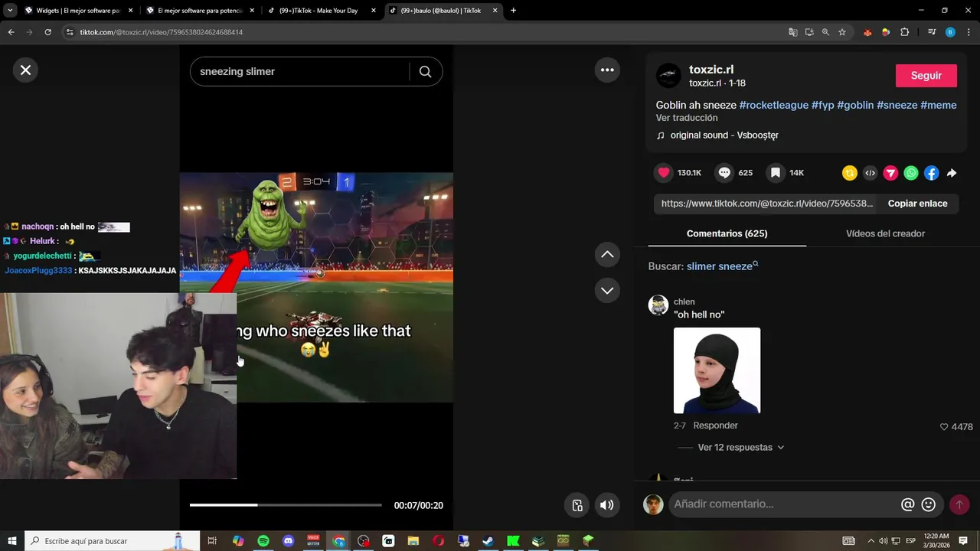This screenshot has height=551, width=980.
Task: Switch to Vídeos del creador tab
Action: coord(885,233)
